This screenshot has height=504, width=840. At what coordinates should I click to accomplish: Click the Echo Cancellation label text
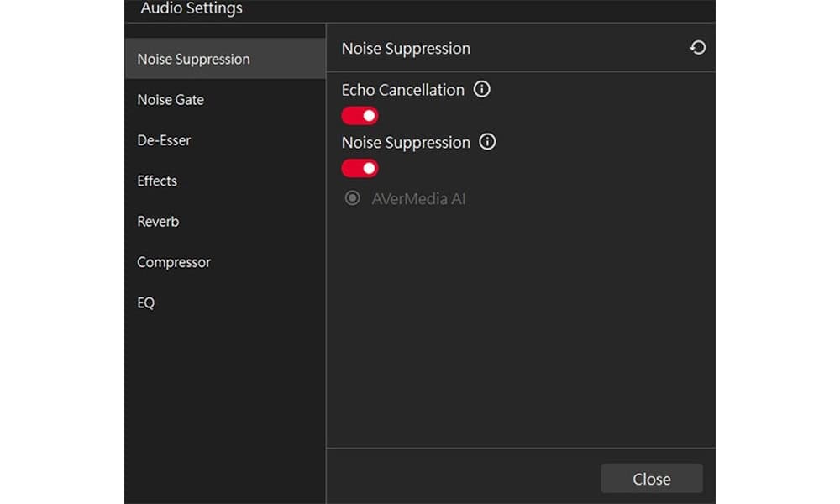pos(402,90)
